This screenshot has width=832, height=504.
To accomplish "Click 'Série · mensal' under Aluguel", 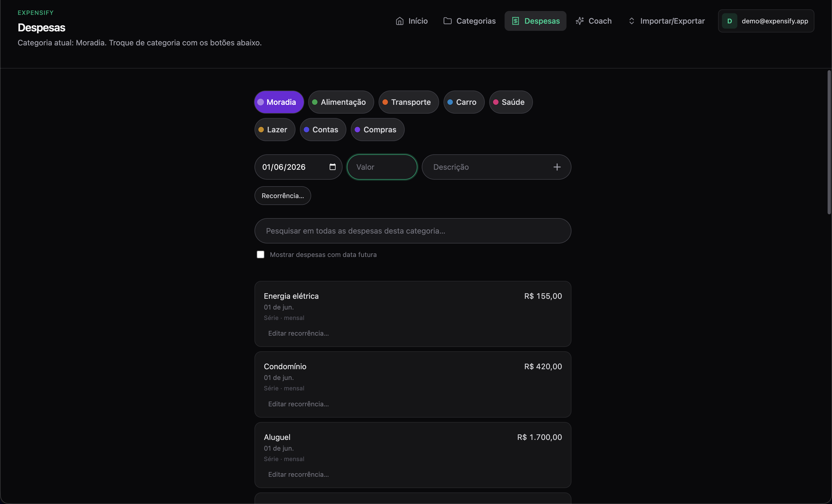I will (284, 459).
